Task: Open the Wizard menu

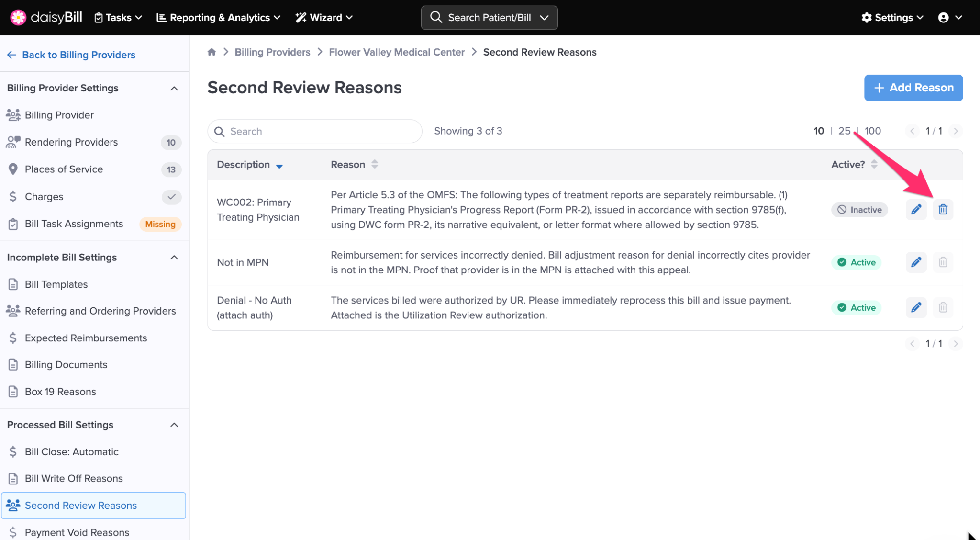Action: coord(324,18)
